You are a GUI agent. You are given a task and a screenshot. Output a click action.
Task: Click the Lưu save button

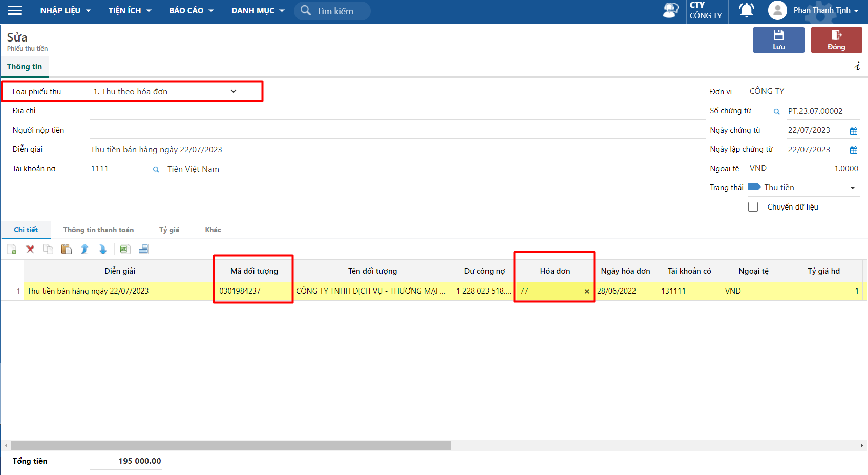click(778, 40)
